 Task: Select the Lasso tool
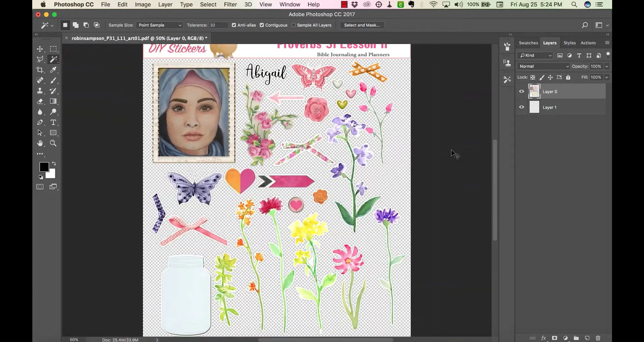[40, 59]
